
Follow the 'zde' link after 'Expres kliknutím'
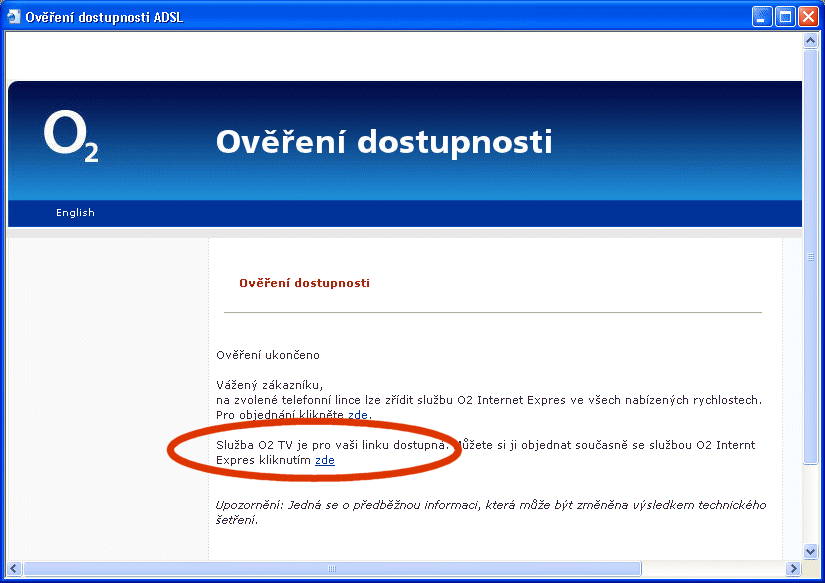click(325, 460)
